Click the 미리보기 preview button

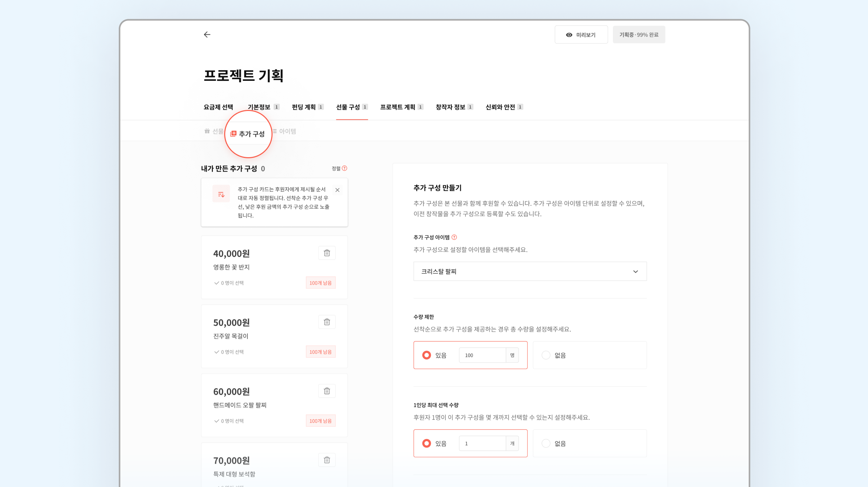tap(581, 35)
